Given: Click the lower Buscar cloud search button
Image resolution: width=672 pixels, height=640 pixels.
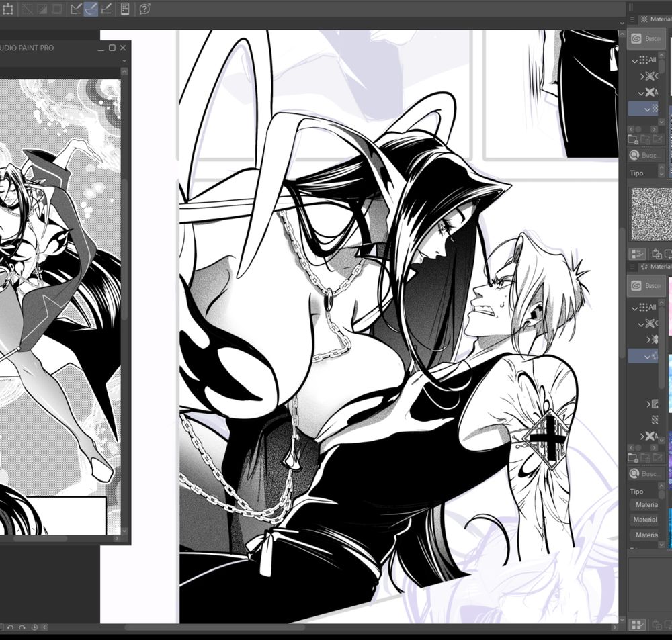Looking at the screenshot, I should 646,285.
